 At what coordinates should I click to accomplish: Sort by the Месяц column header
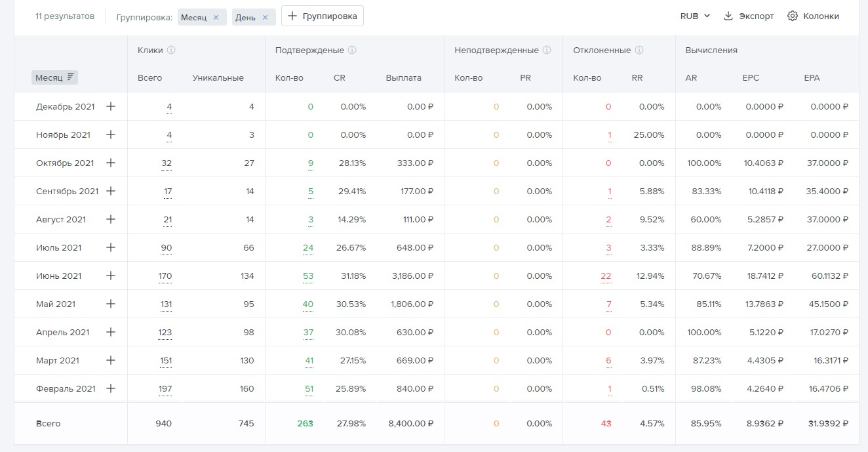click(x=54, y=77)
